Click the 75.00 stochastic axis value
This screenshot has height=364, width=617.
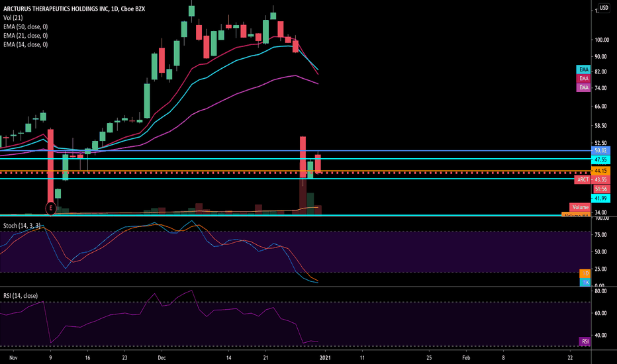point(600,234)
